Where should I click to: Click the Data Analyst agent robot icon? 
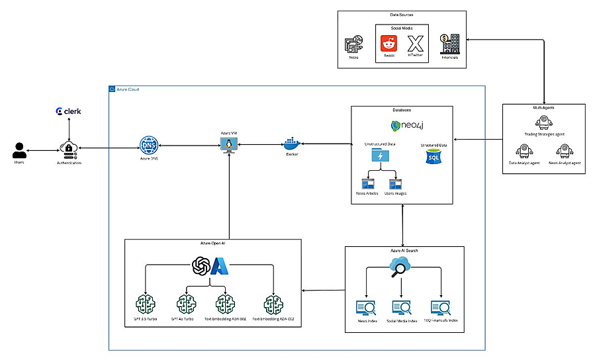(x=524, y=151)
